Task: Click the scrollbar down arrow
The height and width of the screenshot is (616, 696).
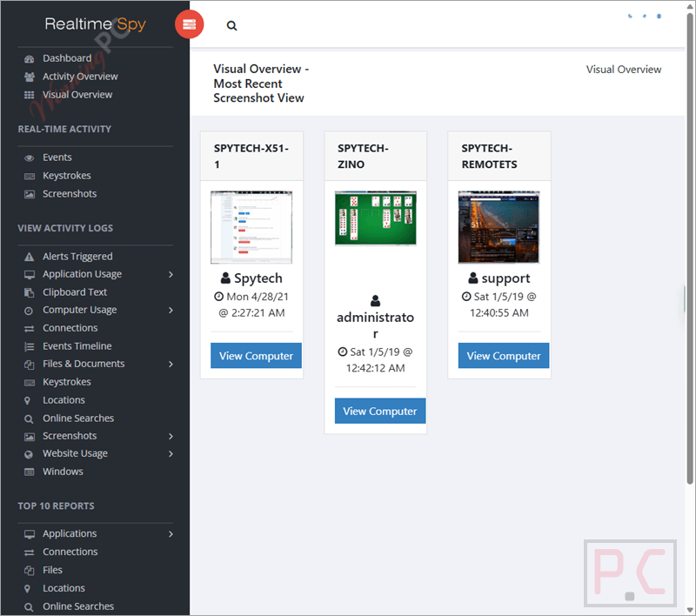Action: (x=690, y=610)
